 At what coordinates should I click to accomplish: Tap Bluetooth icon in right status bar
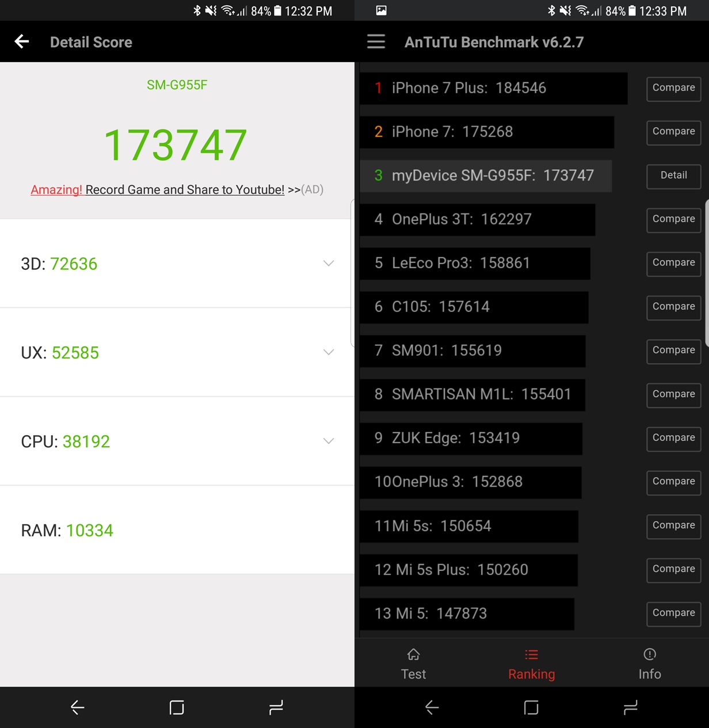click(x=551, y=10)
